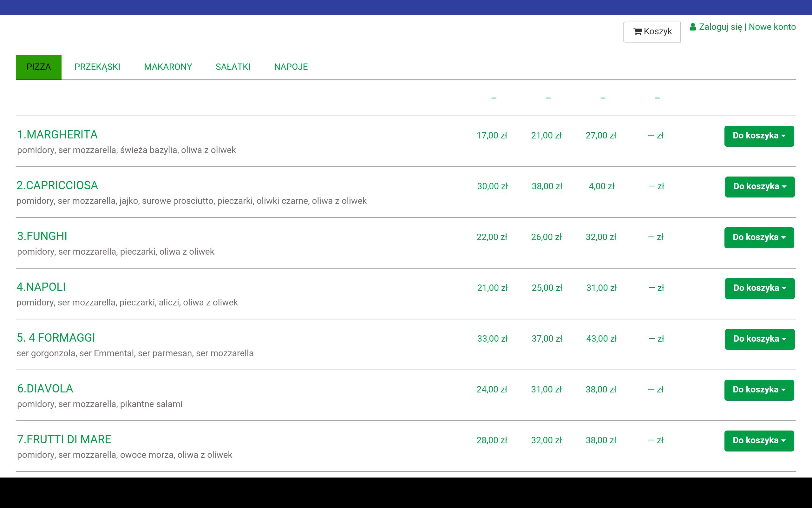Open the Nowe konto registration link
The height and width of the screenshot is (508, 812).
coord(772,27)
